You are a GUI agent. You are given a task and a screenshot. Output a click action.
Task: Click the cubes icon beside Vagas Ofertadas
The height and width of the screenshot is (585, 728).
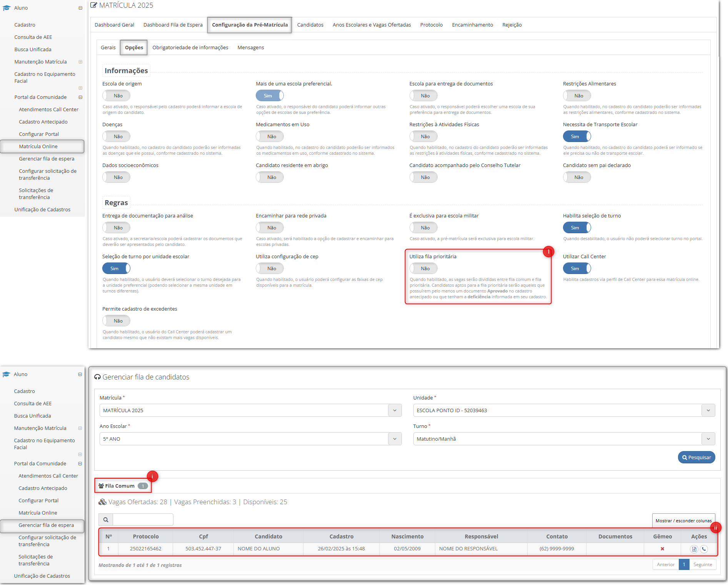tap(102, 502)
